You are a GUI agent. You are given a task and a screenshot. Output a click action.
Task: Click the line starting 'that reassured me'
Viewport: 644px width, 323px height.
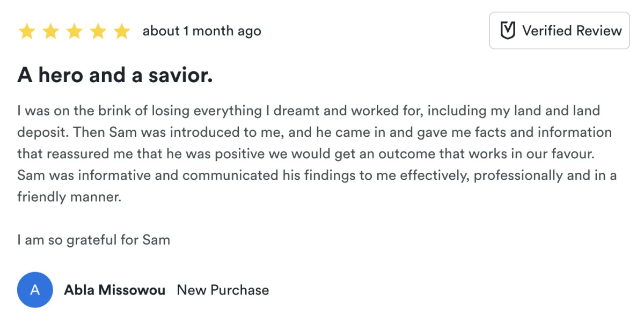pyautogui.click(x=306, y=154)
